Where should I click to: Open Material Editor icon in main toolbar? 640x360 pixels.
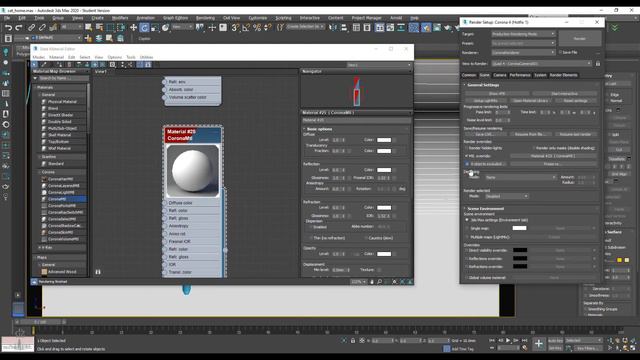pyautogui.click(x=413, y=27)
